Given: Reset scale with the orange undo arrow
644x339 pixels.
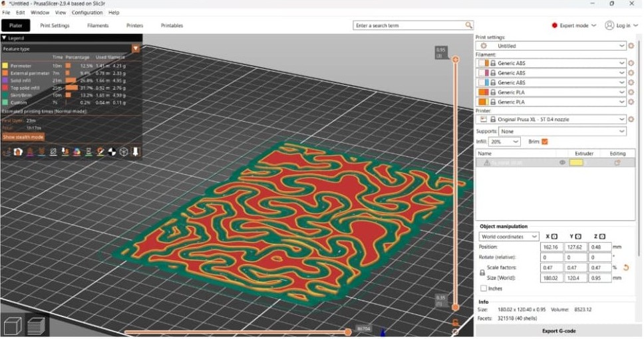Looking at the screenshot, I should (x=626, y=267).
